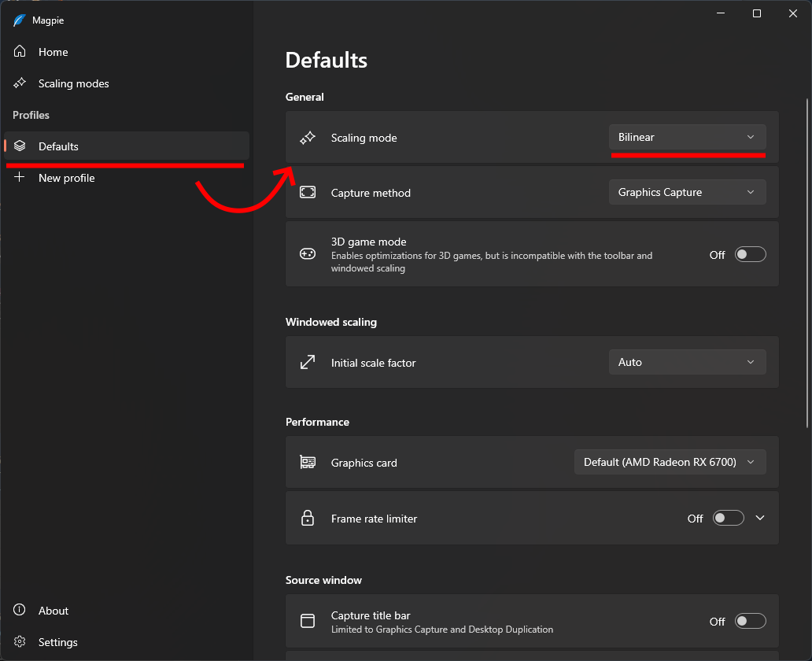Open the About page label

tap(54, 611)
